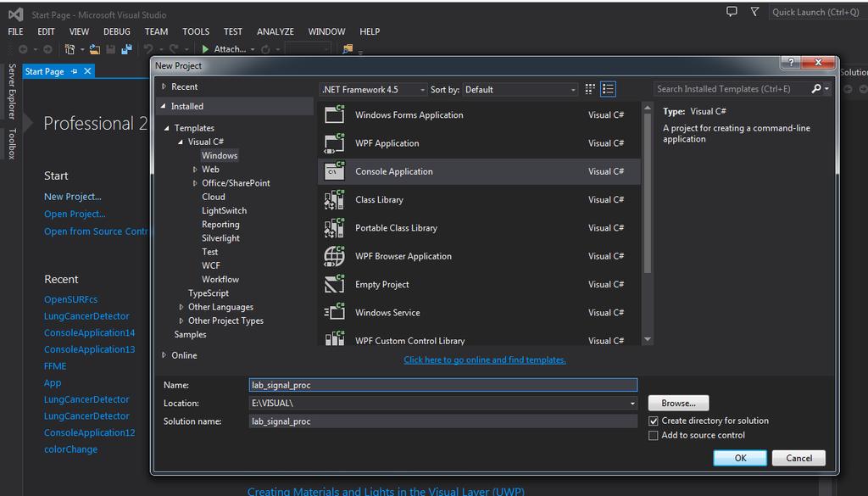Expand the Other Project Types node
The image size is (868, 496).
(181, 320)
